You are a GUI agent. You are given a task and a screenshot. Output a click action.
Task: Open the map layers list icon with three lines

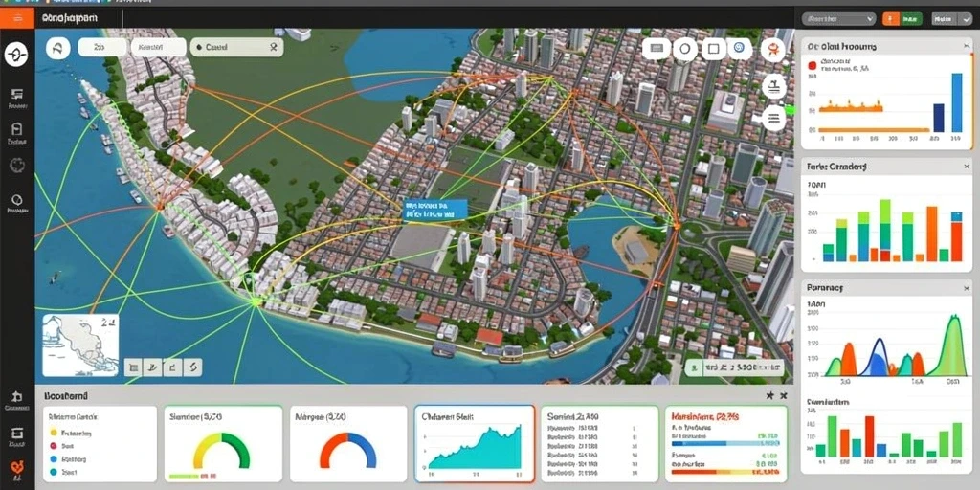click(x=773, y=117)
